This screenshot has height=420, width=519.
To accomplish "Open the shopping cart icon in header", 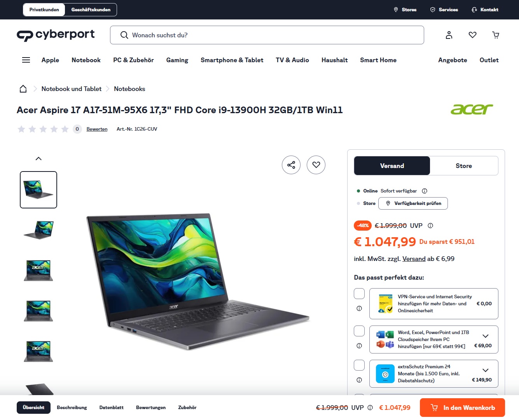I will click(x=496, y=35).
